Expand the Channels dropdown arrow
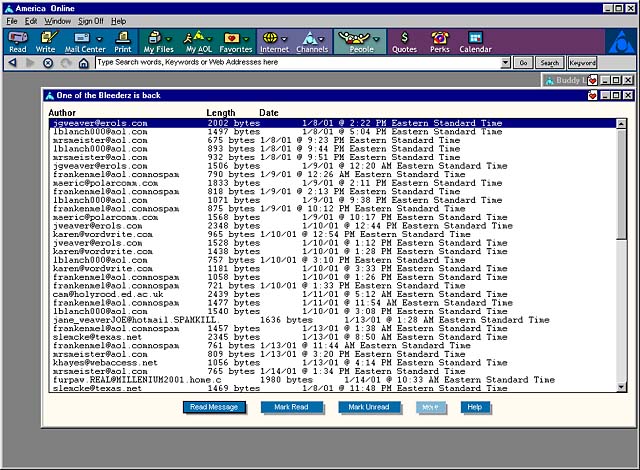Viewport: 640px width, 470px height. pyautogui.click(x=321, y=39)
